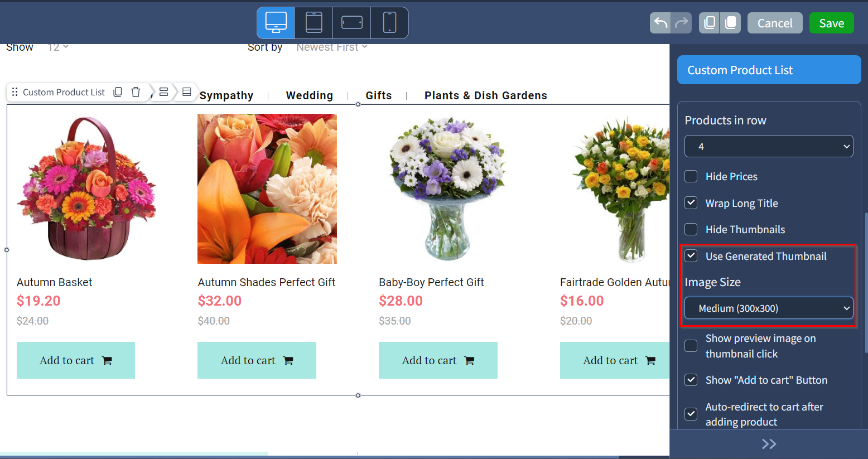
Task: Collapse the settings panel with double chevron
Action: click(769, 444)
